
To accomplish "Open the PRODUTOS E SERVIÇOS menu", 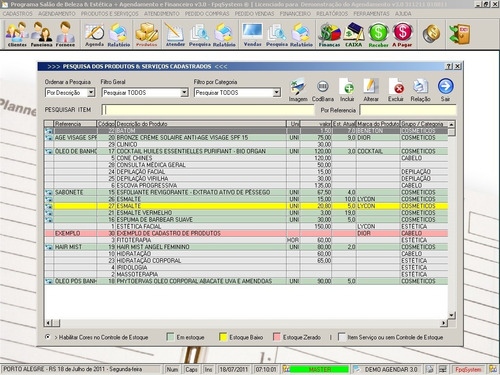I will pyautogui.click(x=109, y=14).
